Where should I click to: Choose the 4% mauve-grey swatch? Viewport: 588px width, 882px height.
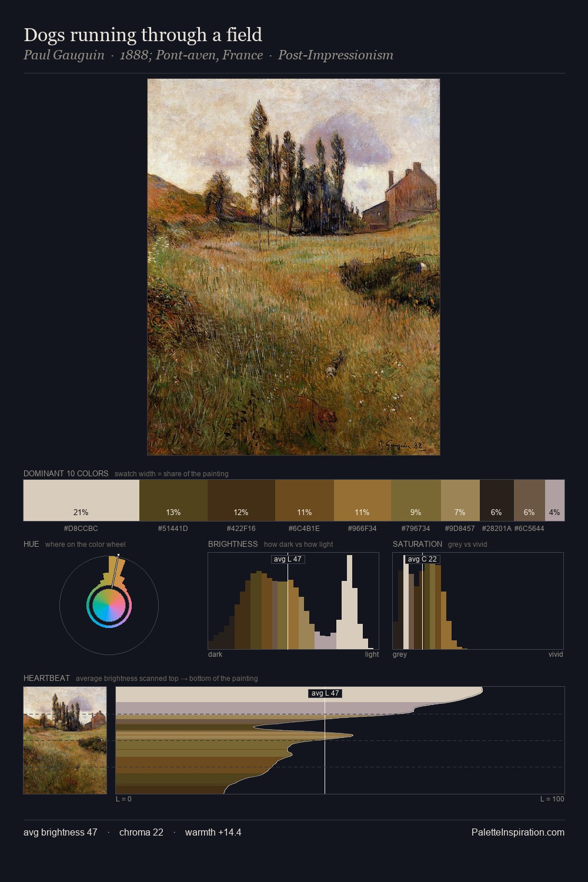554,500
